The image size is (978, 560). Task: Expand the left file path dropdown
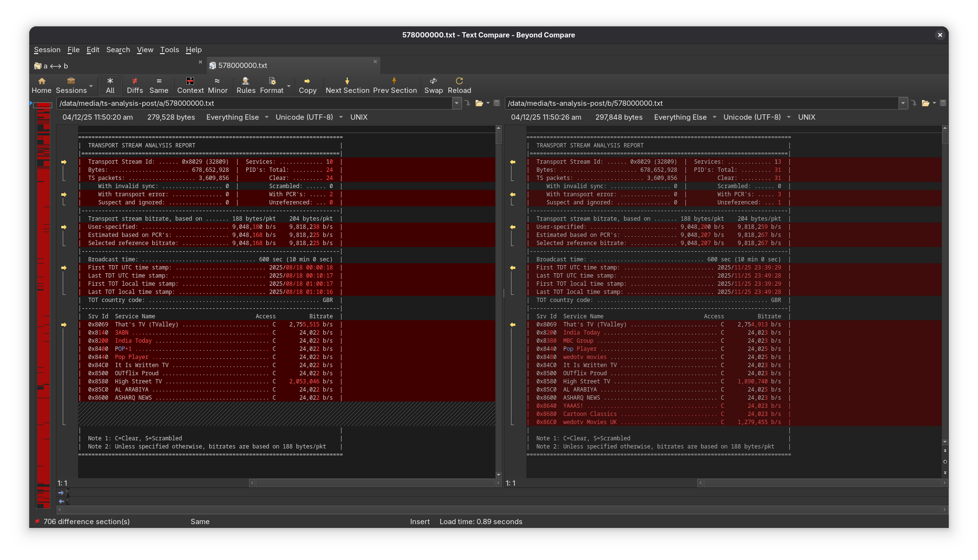(x=456, y=103)
